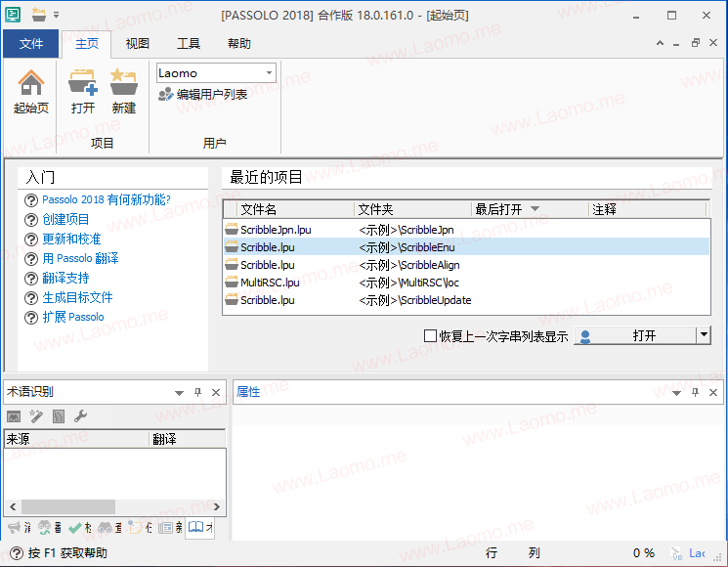Switch to the 帮助 ribbon tab
The height and width of the screenshot is (567, 728).
tap(239, 44)
